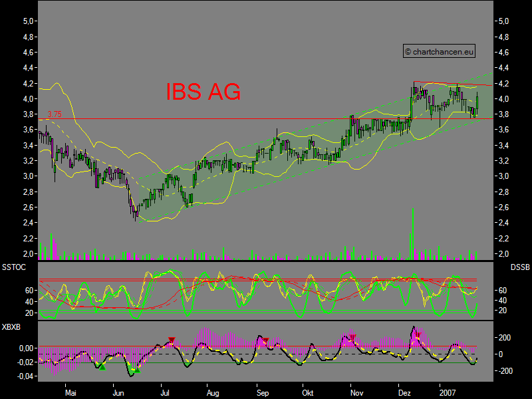Toggle the red 3,75 resistance line

[199, 118]
